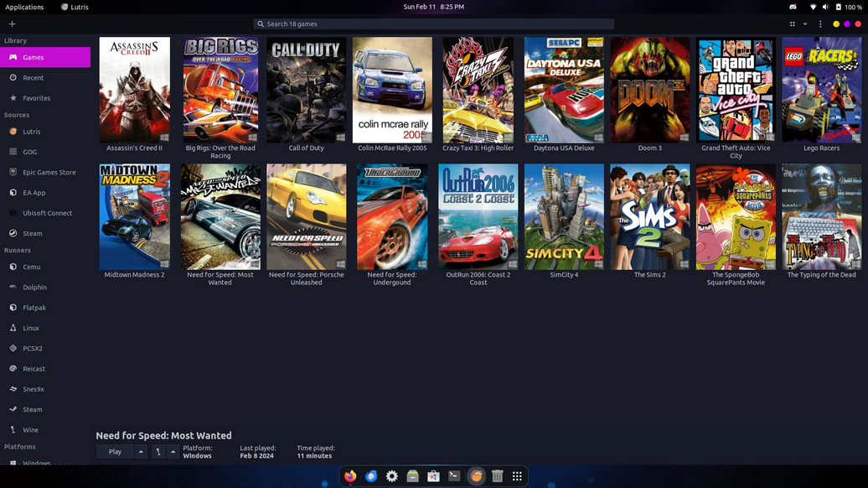This screenshot has width=868, height=488.
Task: Select Grand Theft Auto: Vice City cover
Action: pyautogui.click(x=736, y=90)
